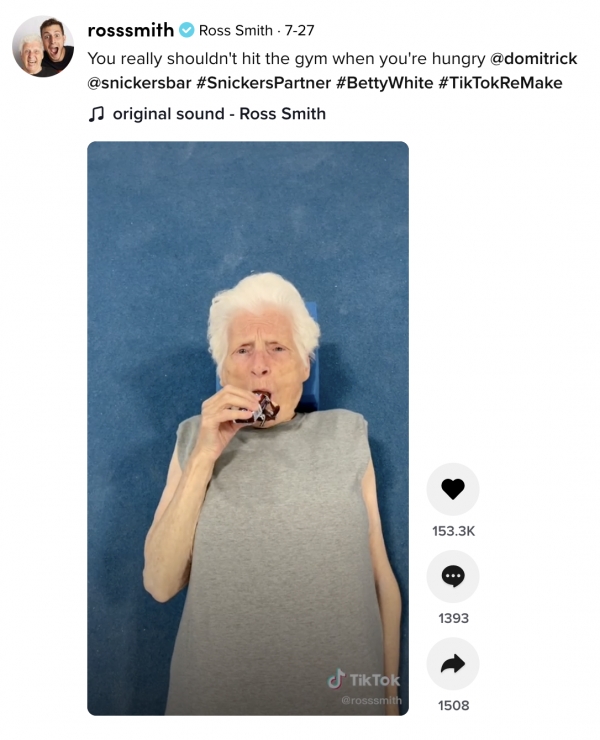Click the @rosssmith watermark text
Viewport: 600px width, 740px height.
tap(371, 700)
